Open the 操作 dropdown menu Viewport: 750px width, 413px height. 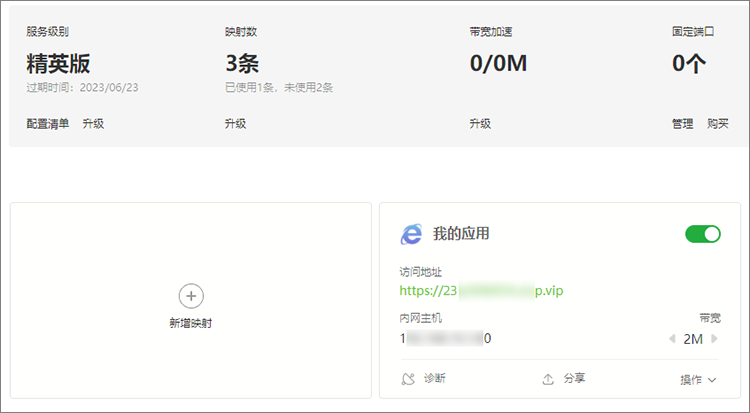(x=698, y=379)
